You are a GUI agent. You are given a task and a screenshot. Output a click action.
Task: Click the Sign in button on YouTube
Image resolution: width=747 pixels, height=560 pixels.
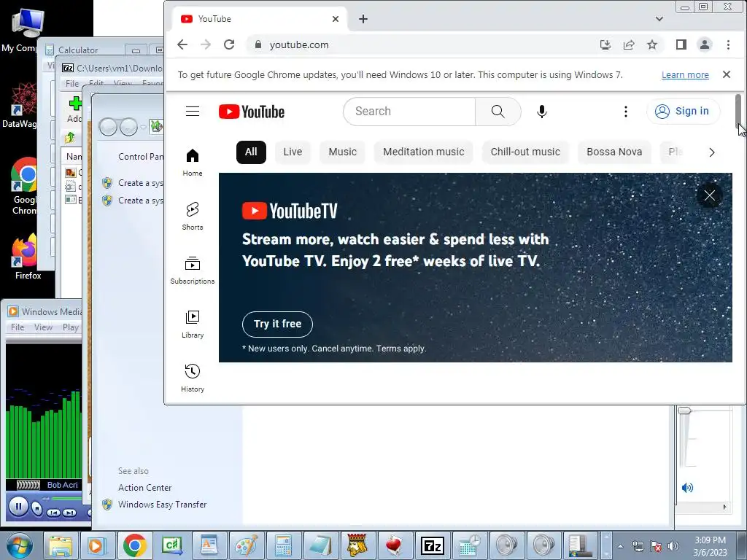[683, 111]
